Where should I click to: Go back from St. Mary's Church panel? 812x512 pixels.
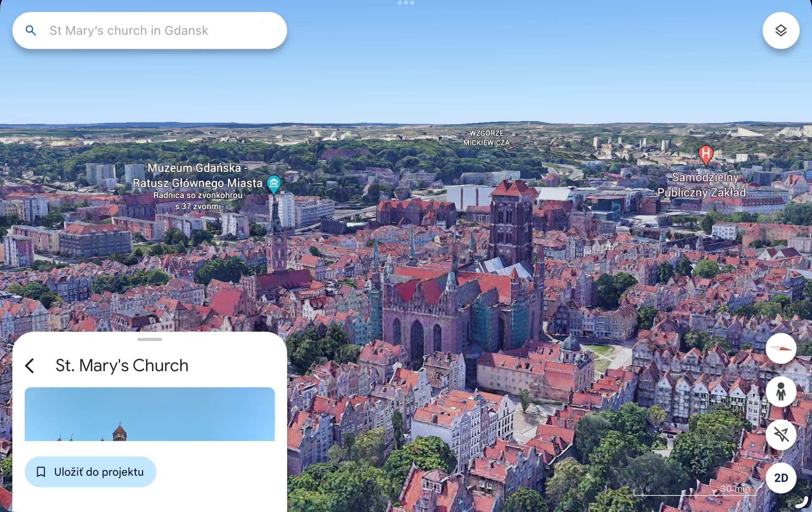click(30, 366)
